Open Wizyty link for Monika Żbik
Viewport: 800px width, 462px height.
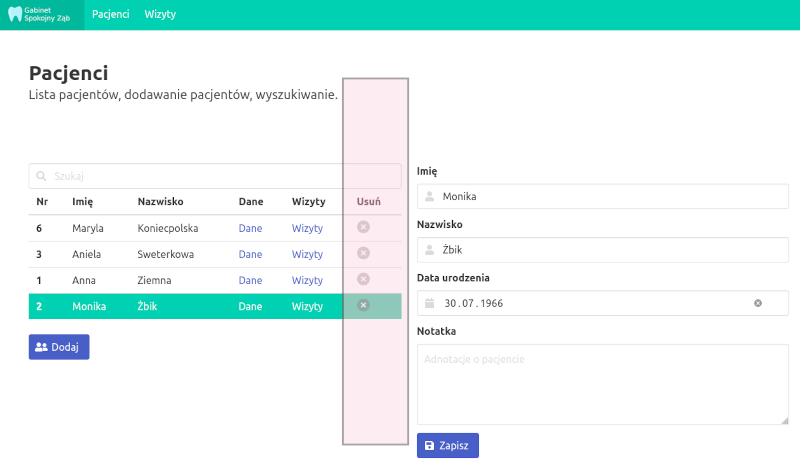click(x=307, y=306)
